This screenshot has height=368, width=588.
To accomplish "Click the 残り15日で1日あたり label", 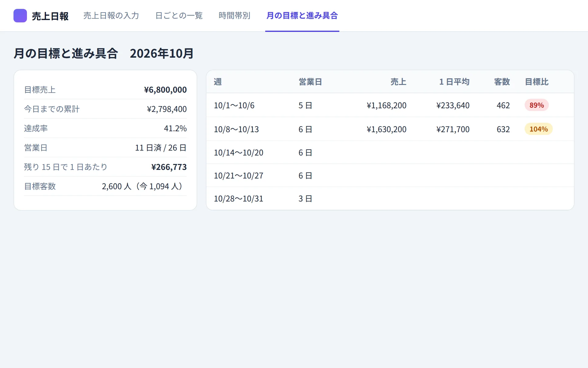I will [x=66, y=167].
